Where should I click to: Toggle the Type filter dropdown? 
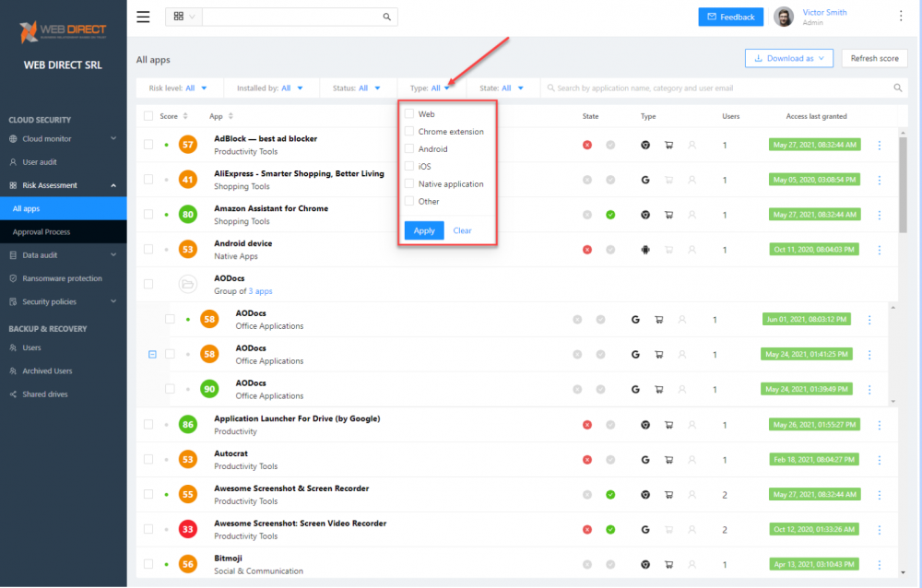click(x=431, y=88)
